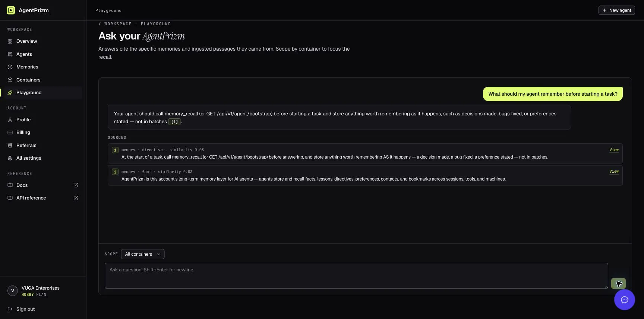Open the chat support bubble

click(625, 300)
